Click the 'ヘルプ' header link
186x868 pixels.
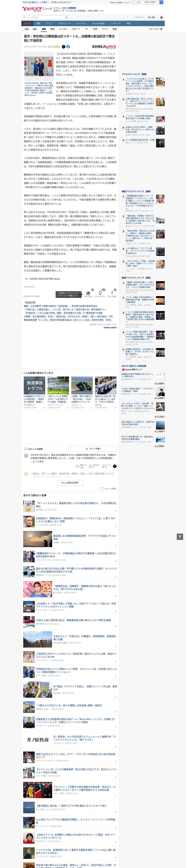[x=127, y=2]
